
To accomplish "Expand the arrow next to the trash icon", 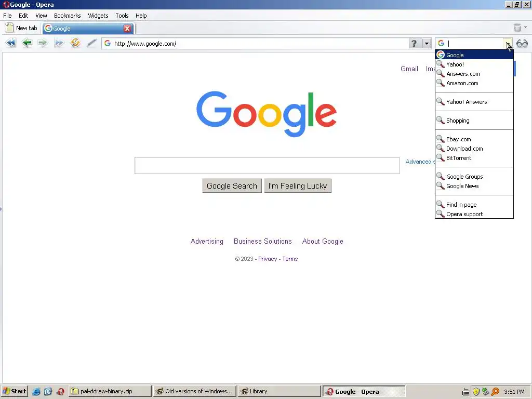I will [526, 28].
